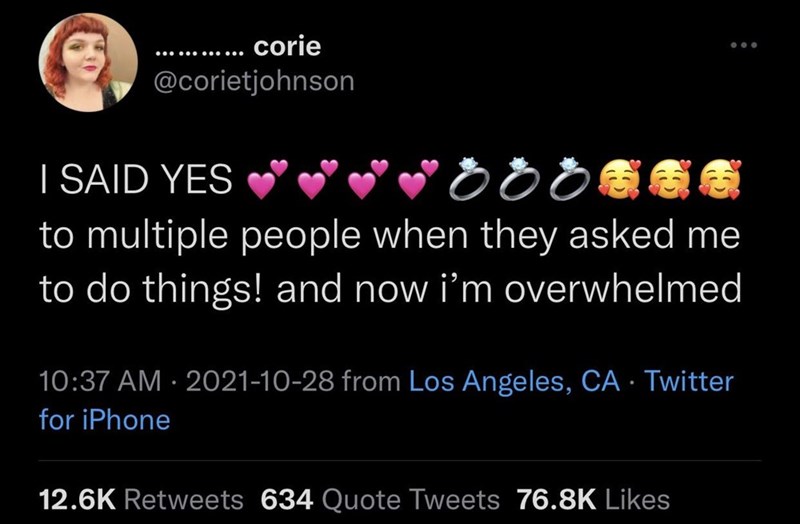Click the first pink hearts emoji

click(x=267, y=179)
